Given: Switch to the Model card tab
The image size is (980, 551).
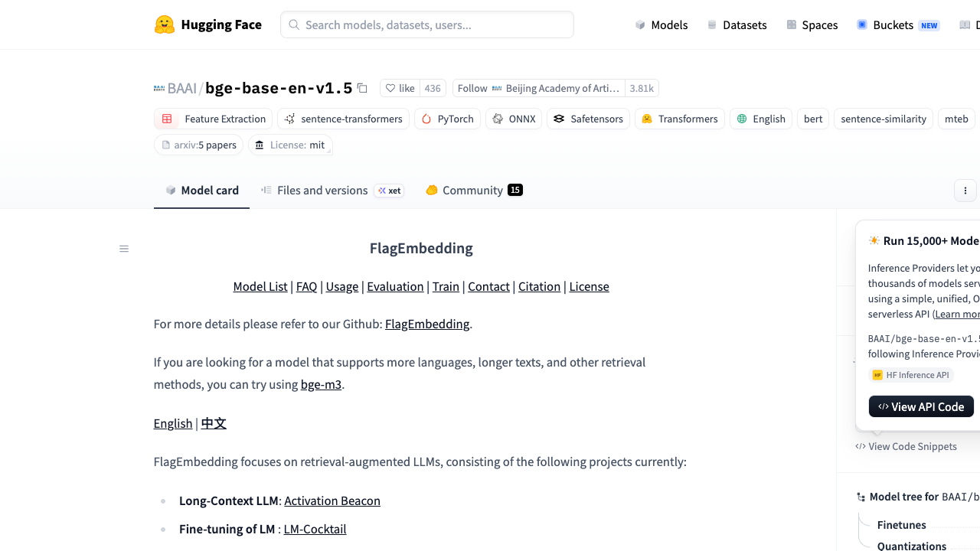Looking at the screenshot, I should [x=201, y=191].
